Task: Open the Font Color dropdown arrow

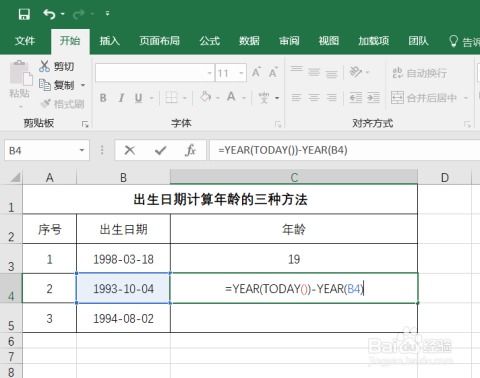Action: [x=244, y=98]
